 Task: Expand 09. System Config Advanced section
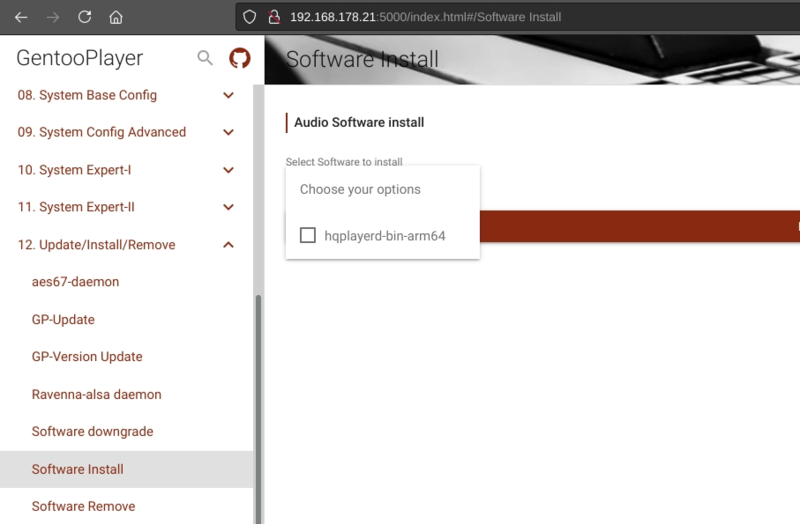[x=228, y=133]
